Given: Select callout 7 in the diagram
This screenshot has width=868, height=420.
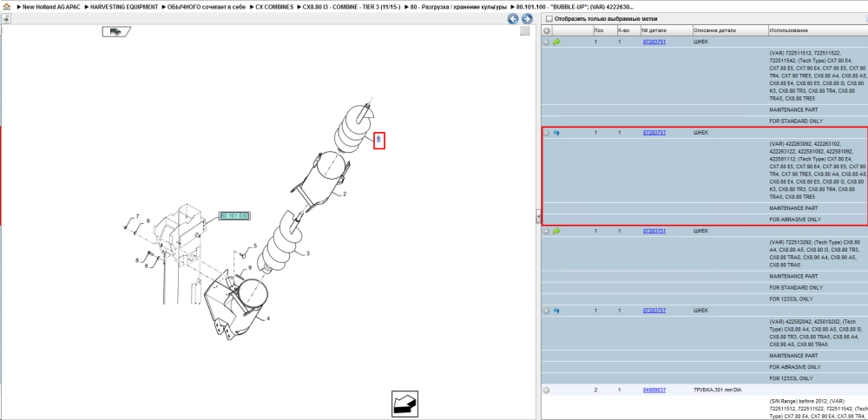Looking at the screenshot, I should (138, 216).
